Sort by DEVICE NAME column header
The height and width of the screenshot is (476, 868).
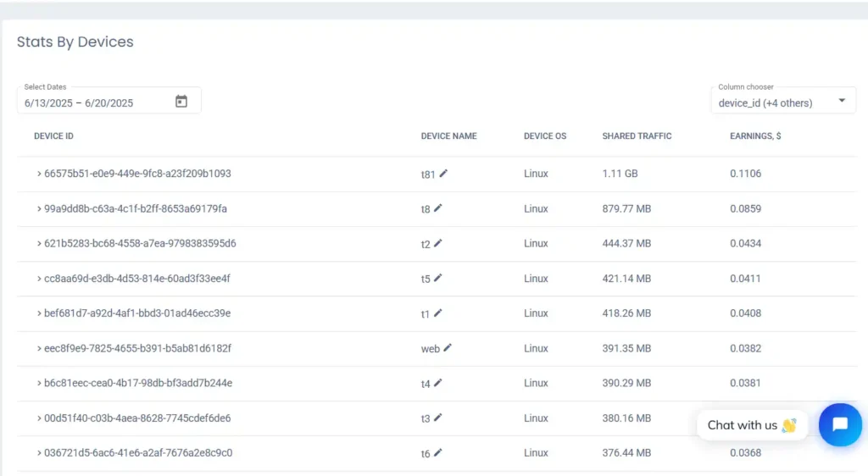pos(448,136)
